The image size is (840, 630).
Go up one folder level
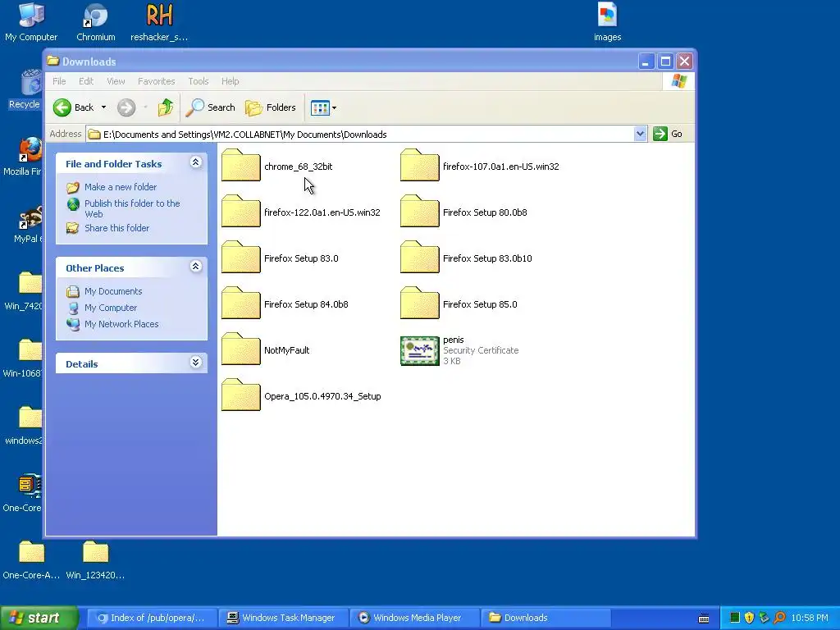coord(166,107)
